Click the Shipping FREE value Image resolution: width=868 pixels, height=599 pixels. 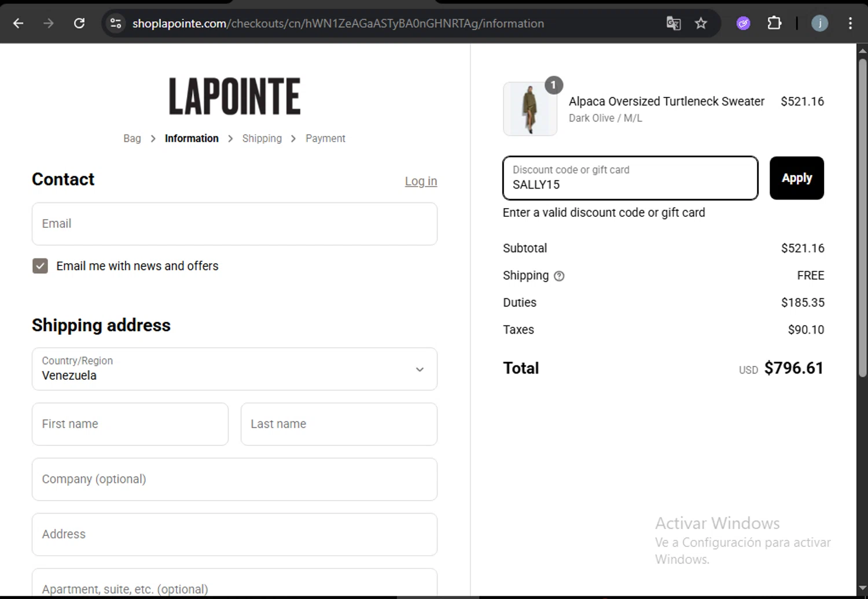(x=811, y=276)
